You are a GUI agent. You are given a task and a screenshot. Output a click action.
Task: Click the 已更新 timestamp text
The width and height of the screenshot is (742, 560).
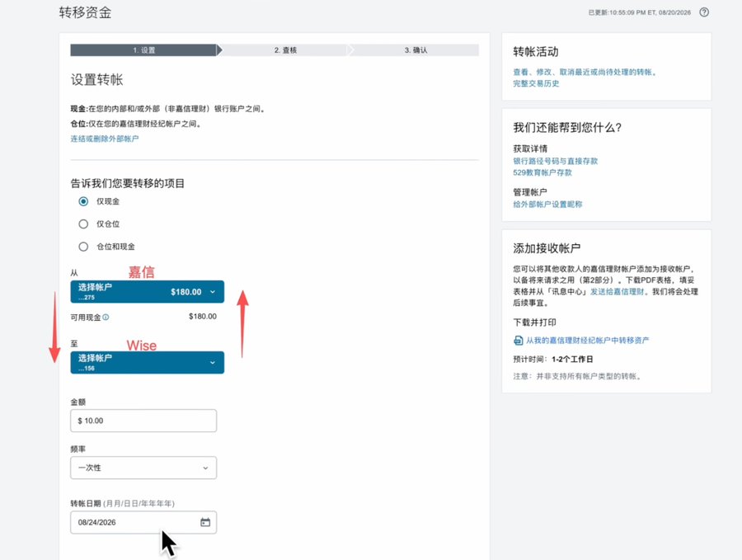coord(639,12)
